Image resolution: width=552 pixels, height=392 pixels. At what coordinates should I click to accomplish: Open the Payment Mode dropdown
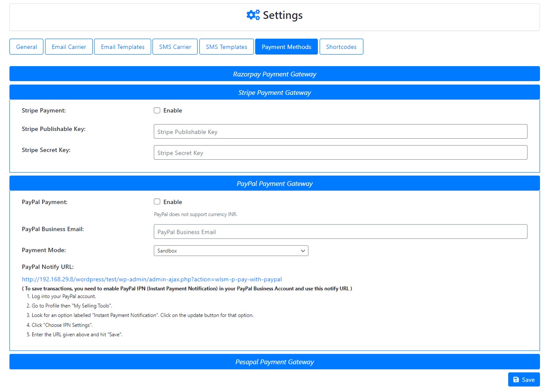[x=231, y=250]
